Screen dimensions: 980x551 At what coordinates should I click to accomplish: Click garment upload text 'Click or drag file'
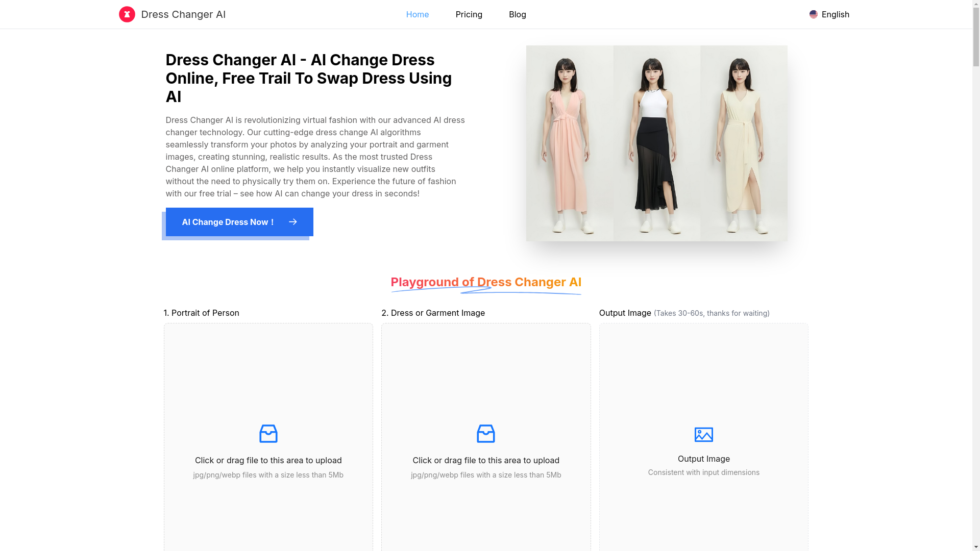(486, 460)
